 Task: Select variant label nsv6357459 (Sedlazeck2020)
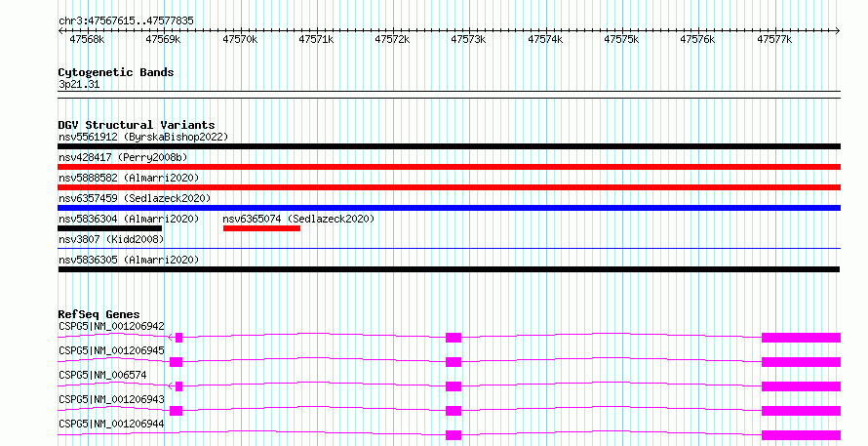click(x=135, y=198)
